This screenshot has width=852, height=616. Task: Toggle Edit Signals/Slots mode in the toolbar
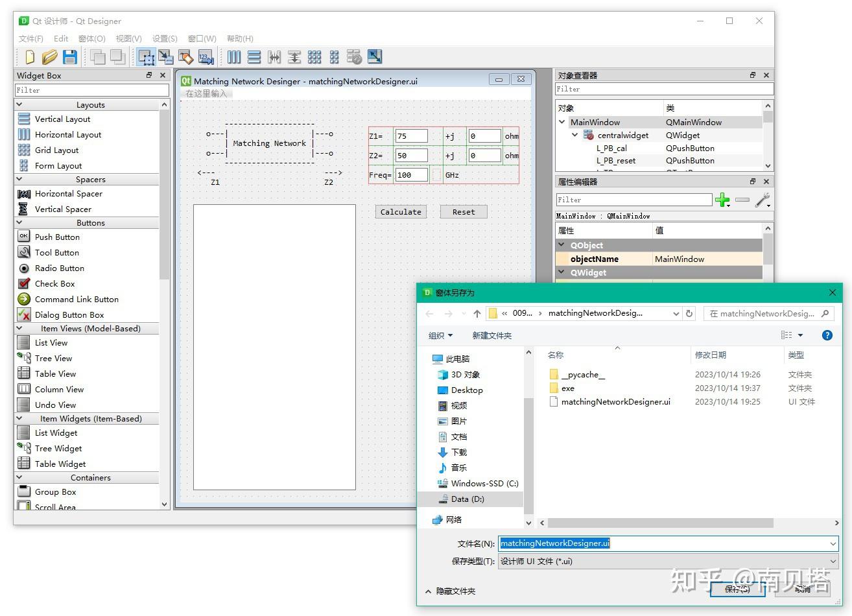(166, 57)
